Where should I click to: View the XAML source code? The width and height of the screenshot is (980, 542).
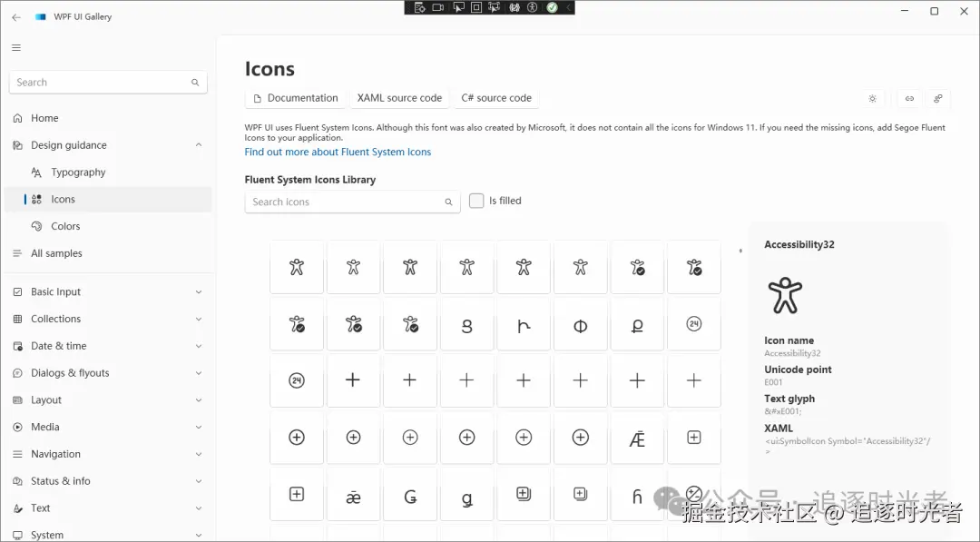(x=399, y=98)
